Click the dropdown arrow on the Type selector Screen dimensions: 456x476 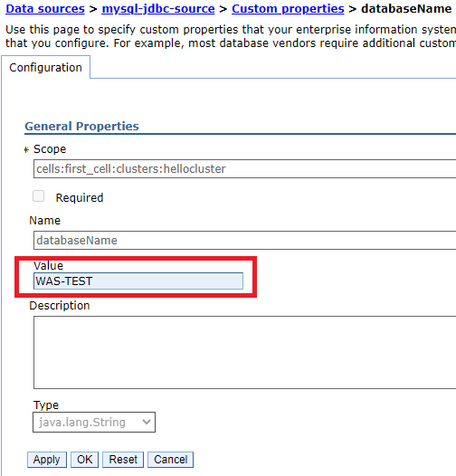click(147, 423)
